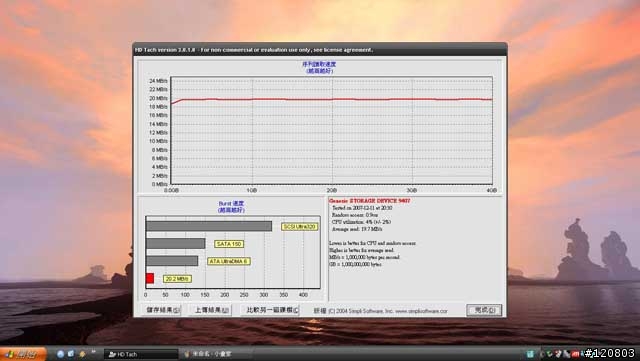This screenshot has height=361, width=640.
Task: Switch to HD Tach taskbar button
Action: pos(141,354)
